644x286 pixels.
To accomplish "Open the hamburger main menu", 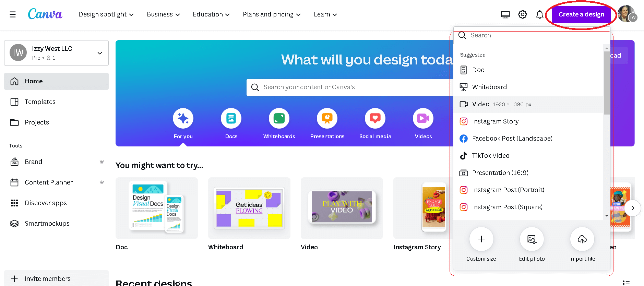I will [13, 14].
